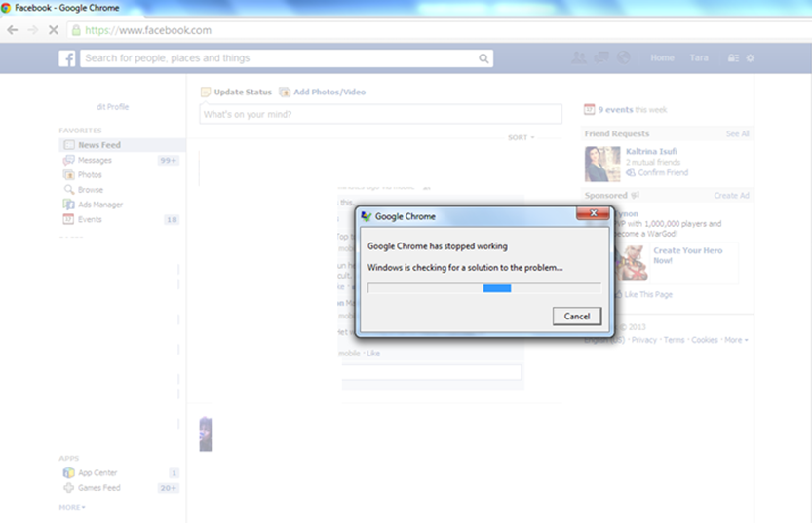Open Tara profile link in header

[699, 57]
